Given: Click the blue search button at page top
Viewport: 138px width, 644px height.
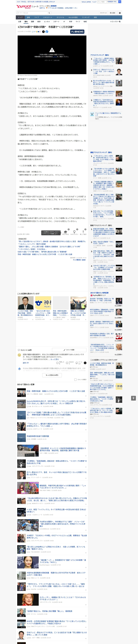Looking at the screenshot, I should 120,2.
